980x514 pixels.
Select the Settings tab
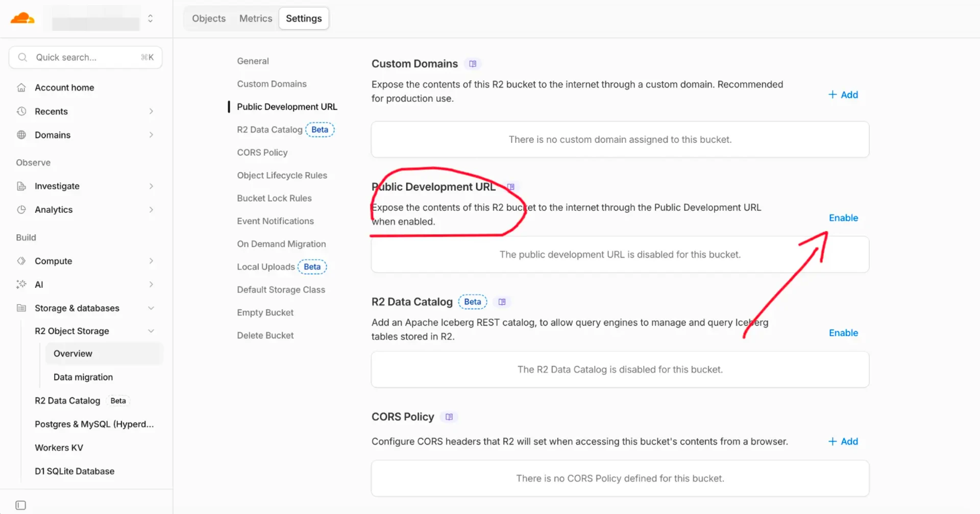pyautogui.click(x=304, y=18)
